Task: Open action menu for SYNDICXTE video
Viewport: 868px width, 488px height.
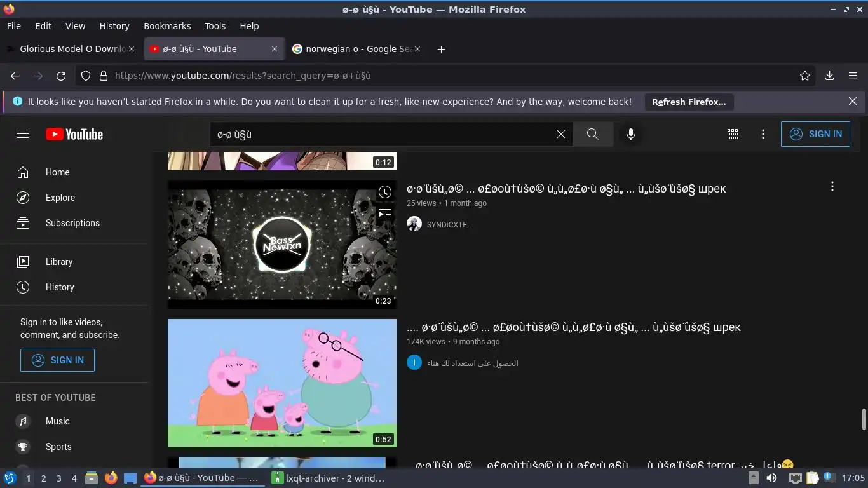Action: coord(832,186)
